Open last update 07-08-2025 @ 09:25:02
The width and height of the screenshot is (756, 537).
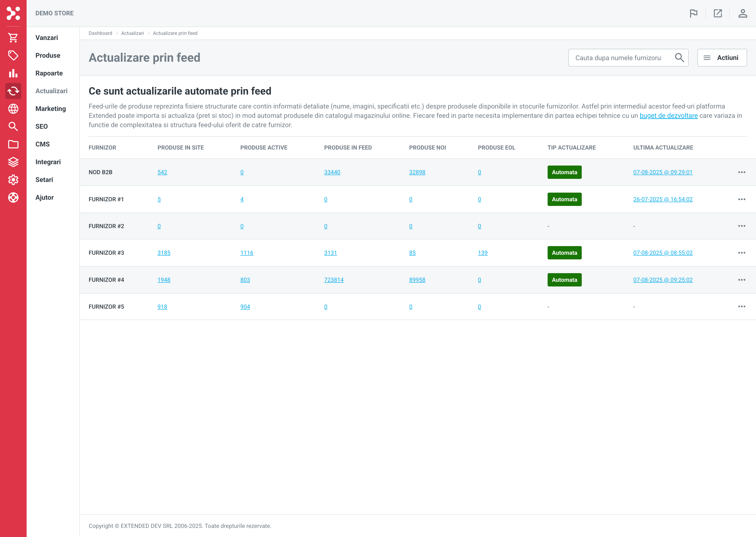click(662, 280)
